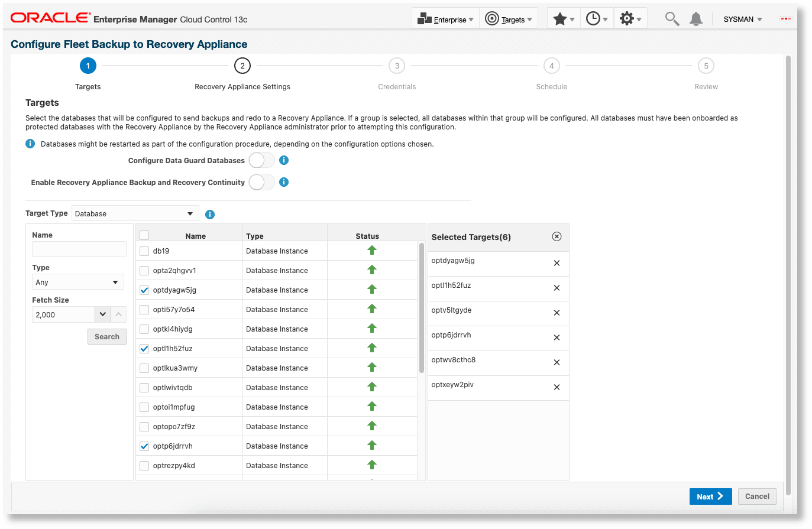The height and width of the screenshot is (529, 812).
Task: Remove optl1h52fuz from Selected Targets
Action: [x=556, y=288]
